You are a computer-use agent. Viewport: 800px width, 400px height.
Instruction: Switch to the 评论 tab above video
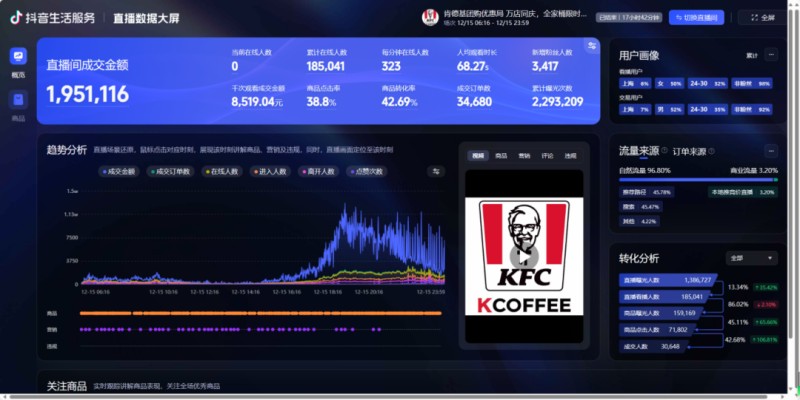(x=547, y=156)
